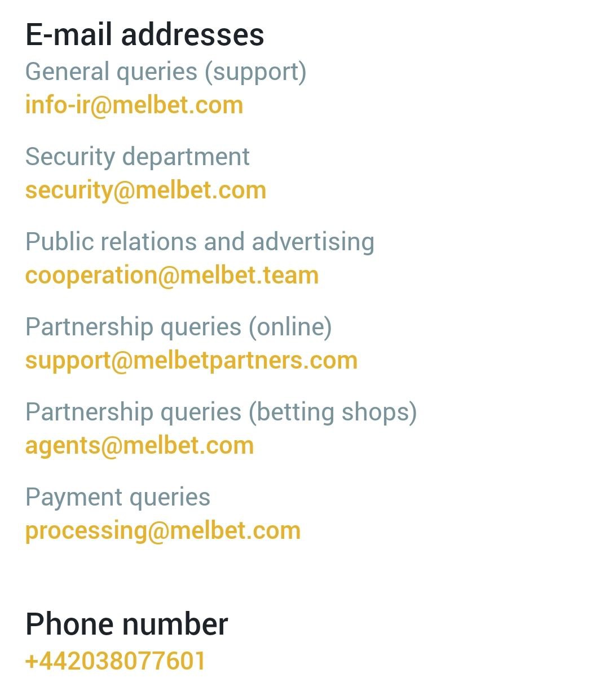The width and height of the screenshot is (609, 700).
Task: Click "Partnership queries" above the agents email
Action: point(133,412)
